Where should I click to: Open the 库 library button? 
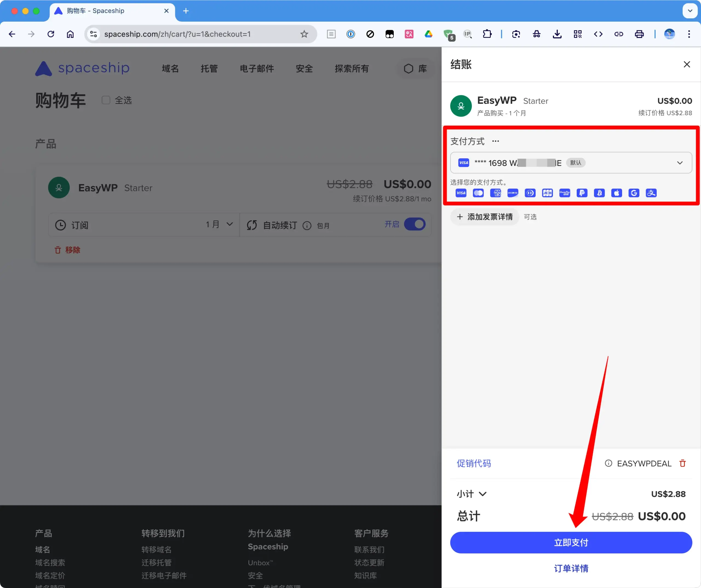[416, 69]
